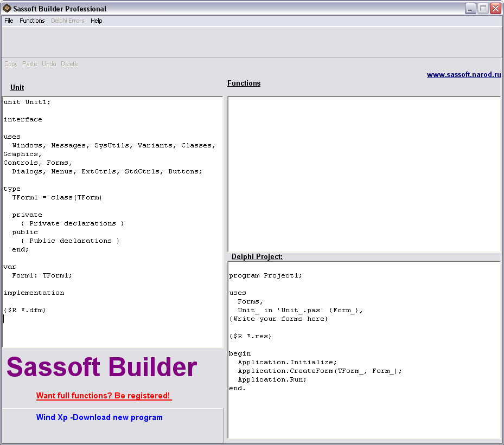
Task: Click 'Want full functions? Be registered!' link
Action: tap(103, 396)
